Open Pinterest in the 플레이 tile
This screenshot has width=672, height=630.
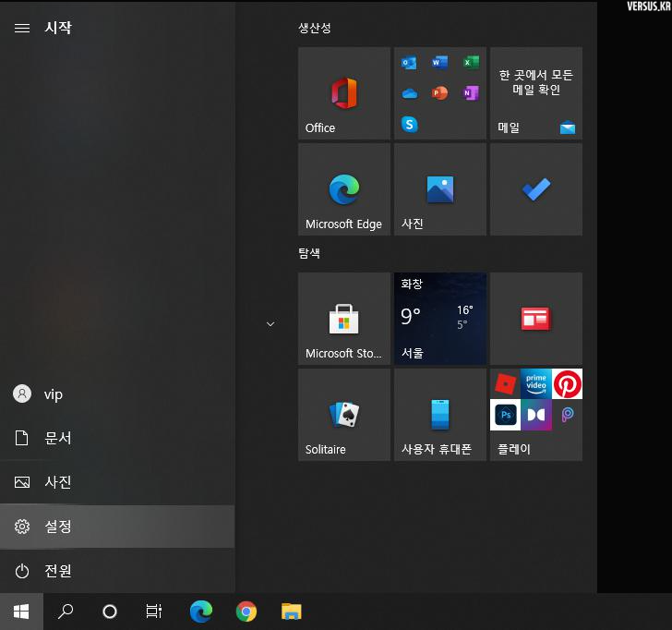pyautogui.click(x=567, y=384)
